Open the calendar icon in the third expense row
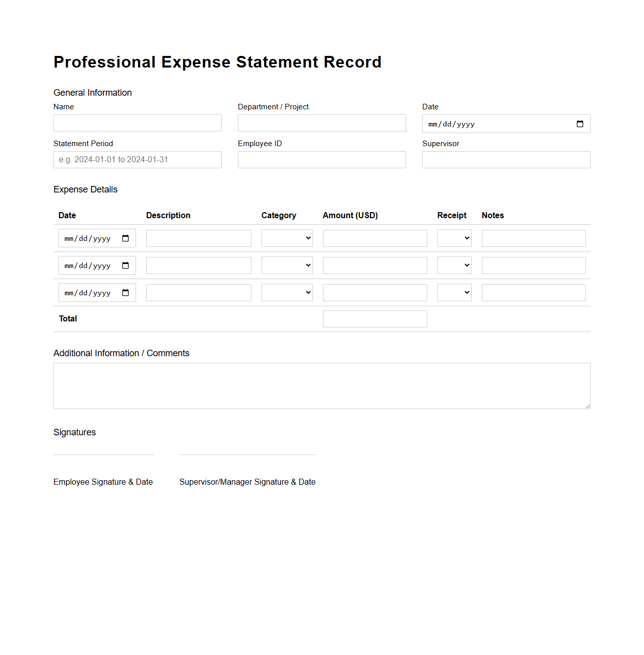The image size is (644, 655). click(x=126, y=292)
